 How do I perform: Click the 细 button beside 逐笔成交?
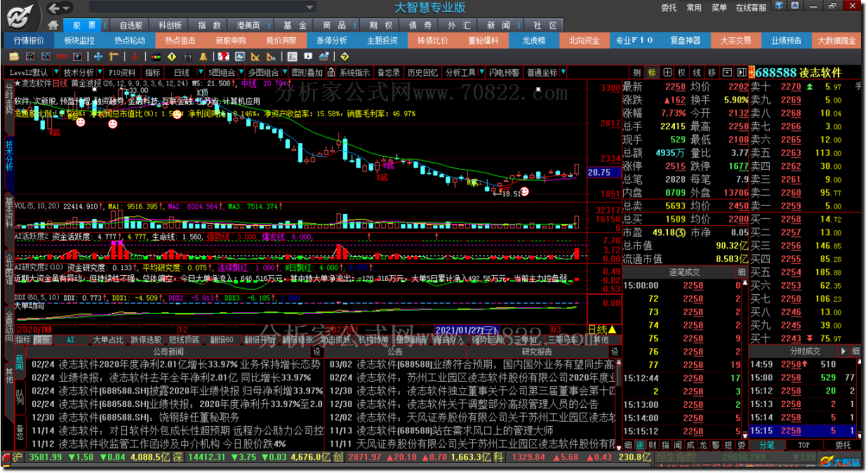pyautogui.click(x=742, y=271)
